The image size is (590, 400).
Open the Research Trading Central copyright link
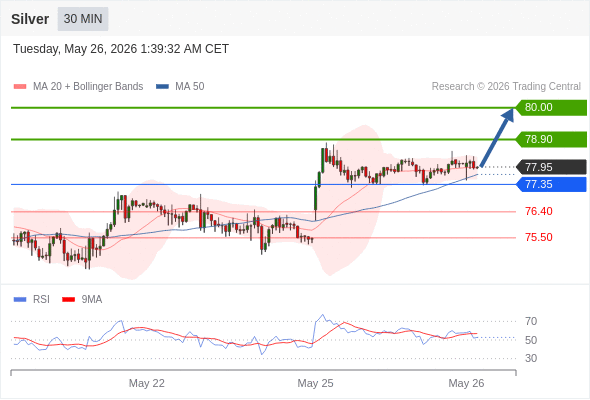(x=506, y=87)
